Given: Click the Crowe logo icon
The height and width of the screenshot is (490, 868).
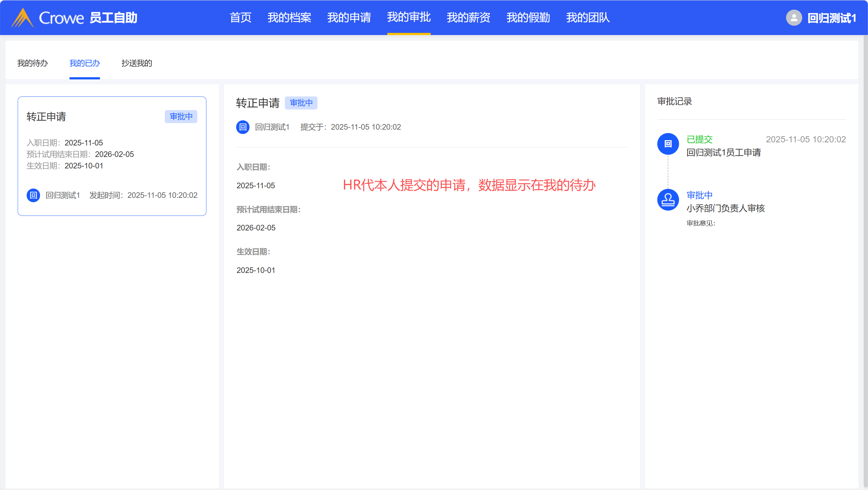Looking at the screenshot, I should click(22, 17).
